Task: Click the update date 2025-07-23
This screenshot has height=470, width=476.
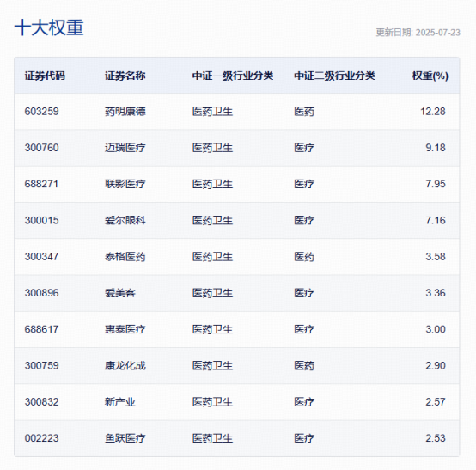Action: click(x=437, y=33)
